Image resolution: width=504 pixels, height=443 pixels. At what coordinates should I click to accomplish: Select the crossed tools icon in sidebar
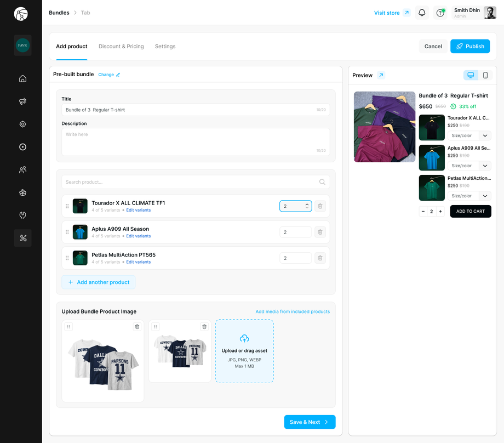tap(22, 238)
